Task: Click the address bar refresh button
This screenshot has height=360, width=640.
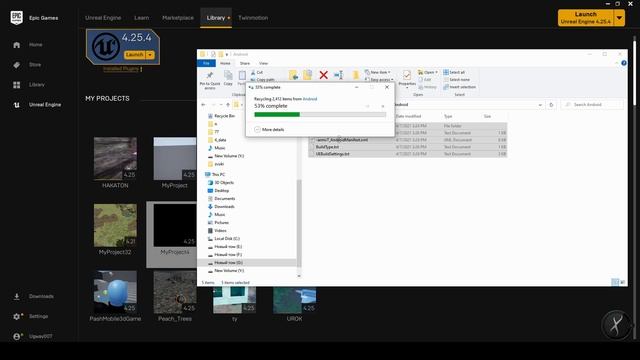Action: pos(551,105)
